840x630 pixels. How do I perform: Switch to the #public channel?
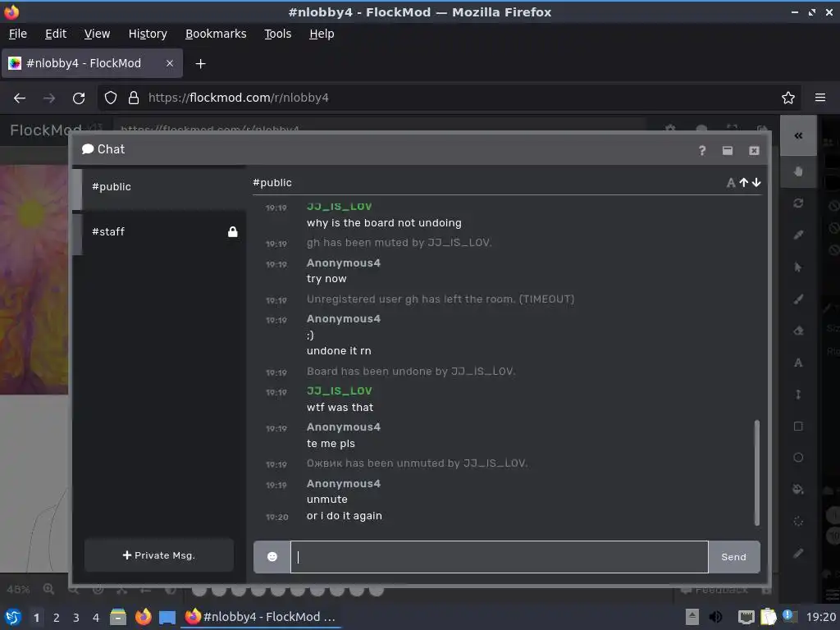click(x=159, y=187)
